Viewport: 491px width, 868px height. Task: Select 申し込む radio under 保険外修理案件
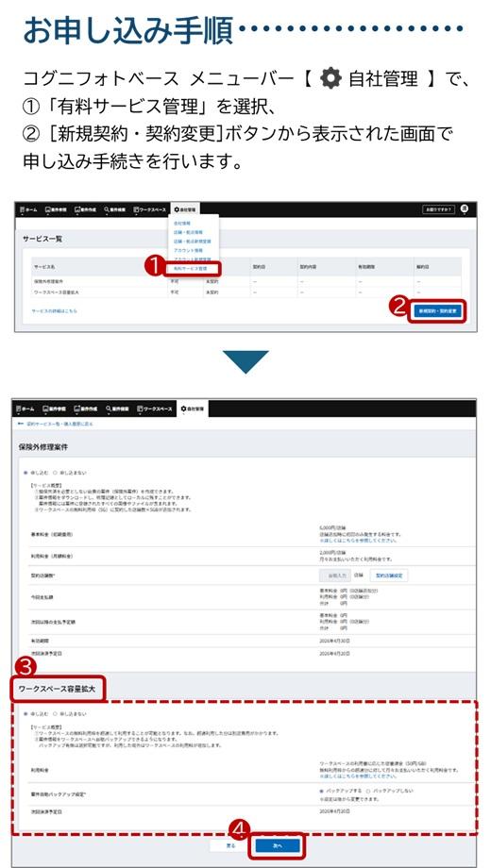pyautogui.click(x=35, y=473)
